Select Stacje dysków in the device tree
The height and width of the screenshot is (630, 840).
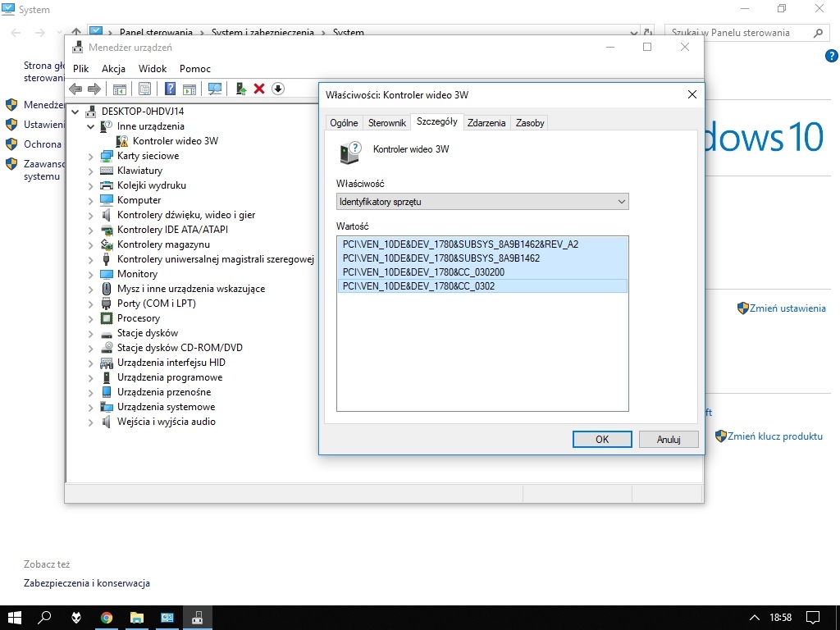(x=148, y=333)
